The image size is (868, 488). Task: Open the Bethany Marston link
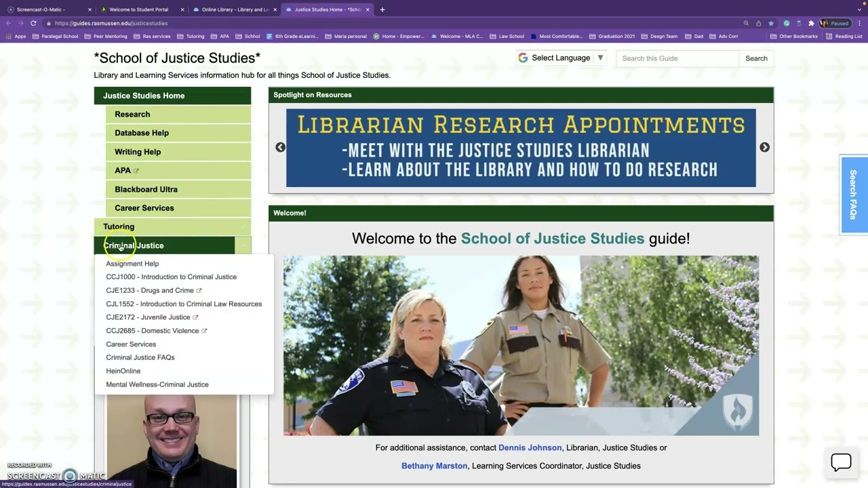click(434, 466)
